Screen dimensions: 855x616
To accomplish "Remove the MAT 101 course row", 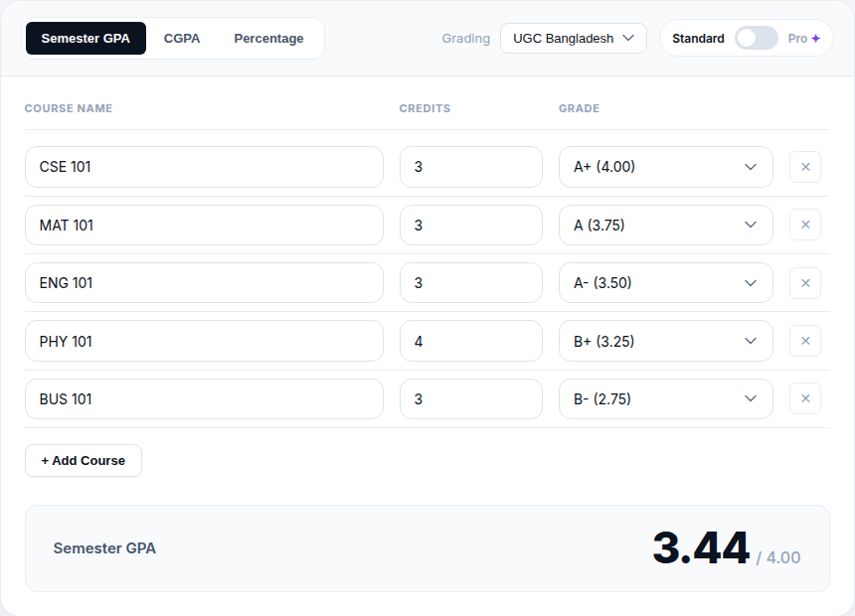I will pyautogui.click(x=805, y=225).
